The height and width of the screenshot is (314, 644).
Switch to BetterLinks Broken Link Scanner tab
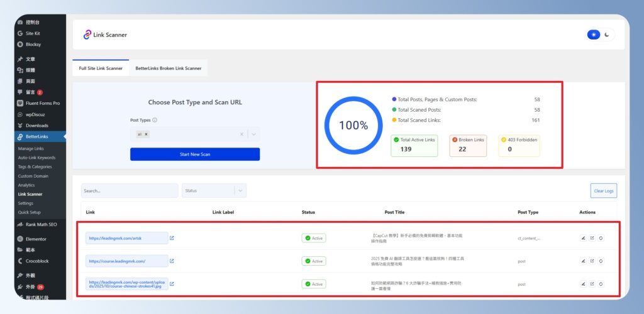coord(168,68)
